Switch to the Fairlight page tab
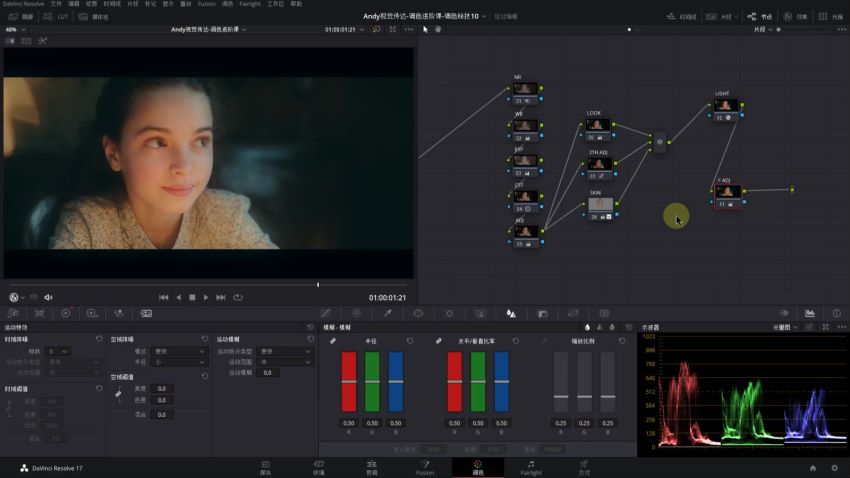The height and width of the screenshot is (478, 850). point(531,468)
